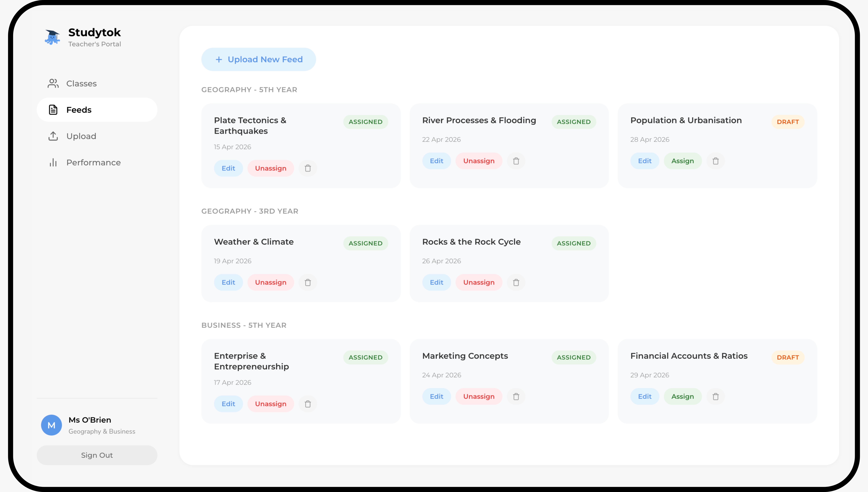Click trash icon on River Processes & Flooding
The height and width of the screenshot is (492, 868).
pyautogui.click(x=516, y=161)
